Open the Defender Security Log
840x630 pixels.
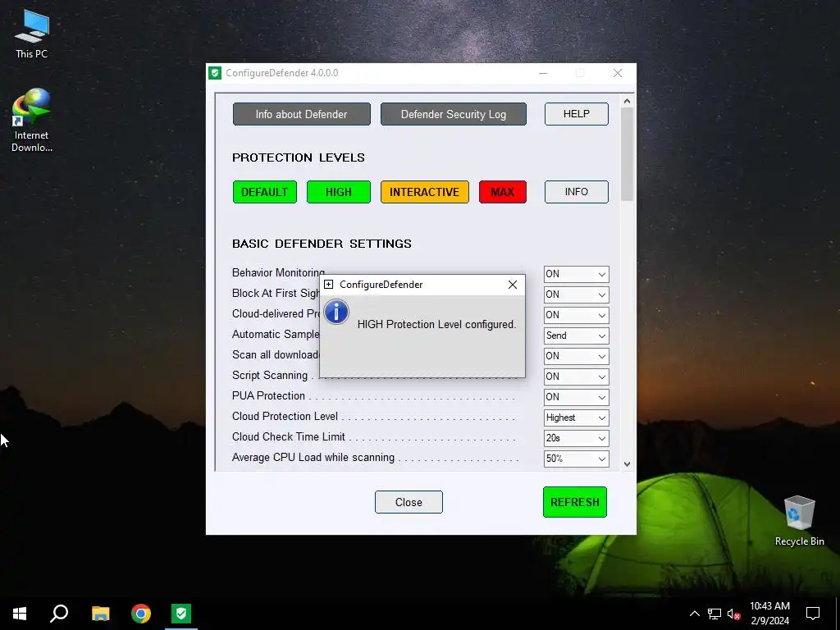pos(453,114)
